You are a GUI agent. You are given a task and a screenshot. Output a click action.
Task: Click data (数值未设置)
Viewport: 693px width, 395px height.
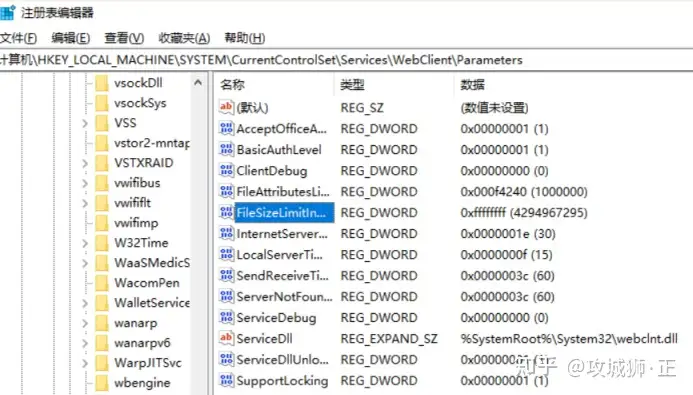(494, 107)
